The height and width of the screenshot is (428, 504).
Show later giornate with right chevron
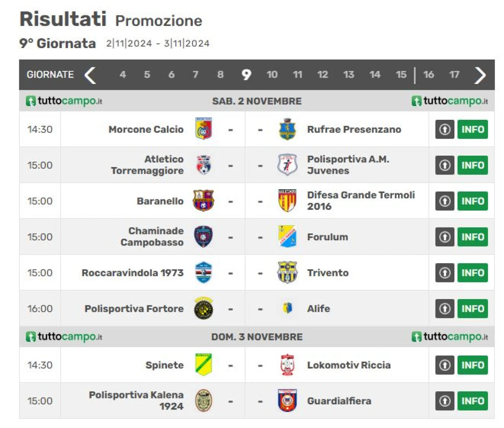pos(480,75)
